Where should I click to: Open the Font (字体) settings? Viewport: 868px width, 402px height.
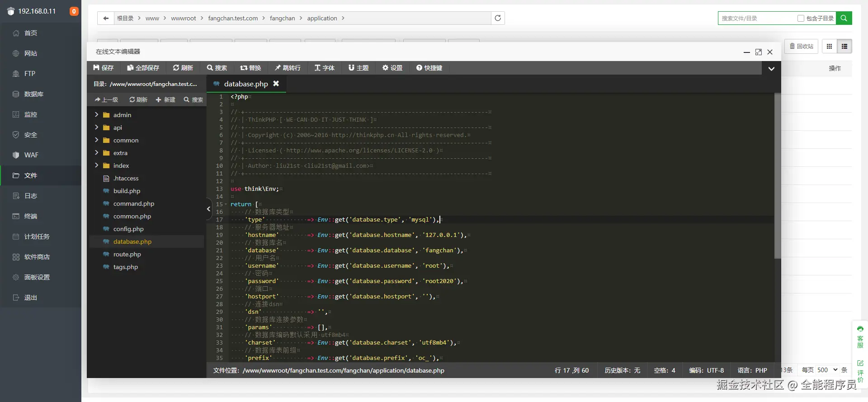(324, 68)
